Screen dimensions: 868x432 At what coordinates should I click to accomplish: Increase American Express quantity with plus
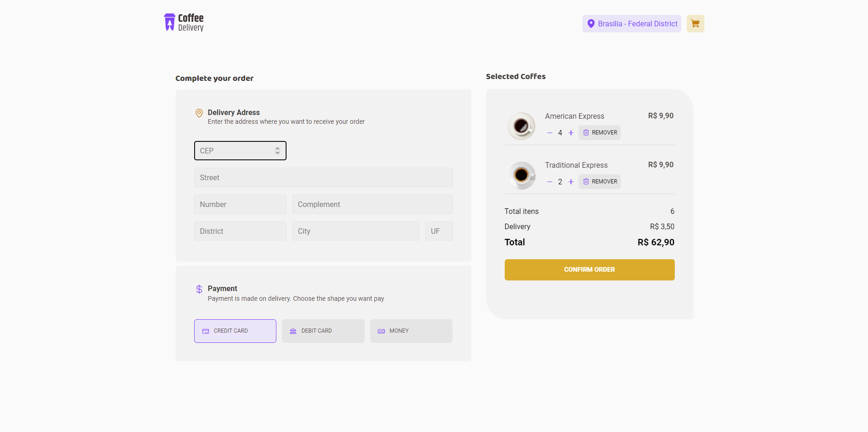pos(571,133)
